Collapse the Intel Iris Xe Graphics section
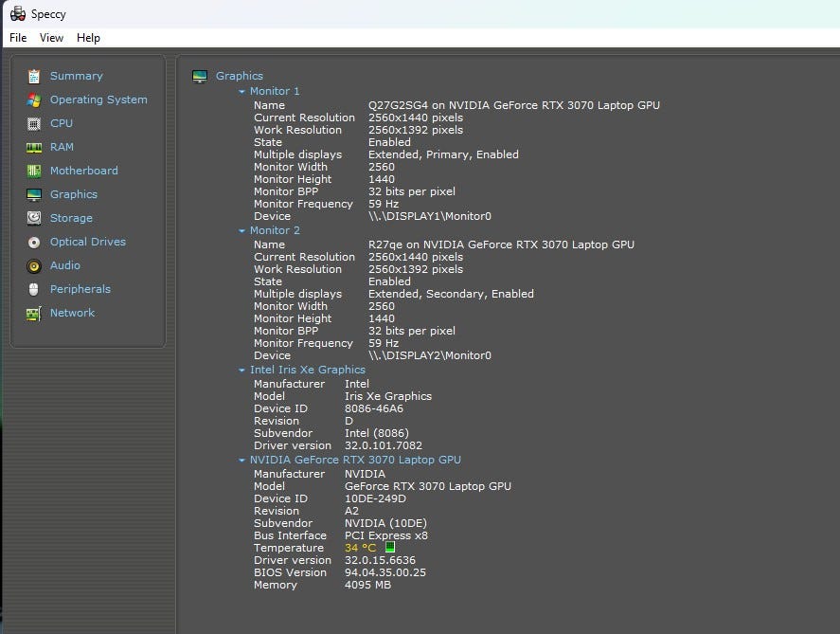The image size is (840, 634). (x=242, y=371)
